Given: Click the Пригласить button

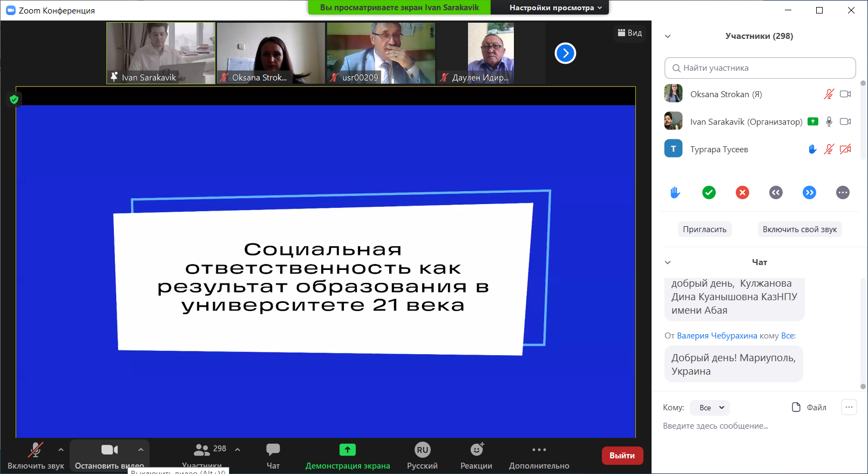Looking at the screenshot, I should point(704,229).
